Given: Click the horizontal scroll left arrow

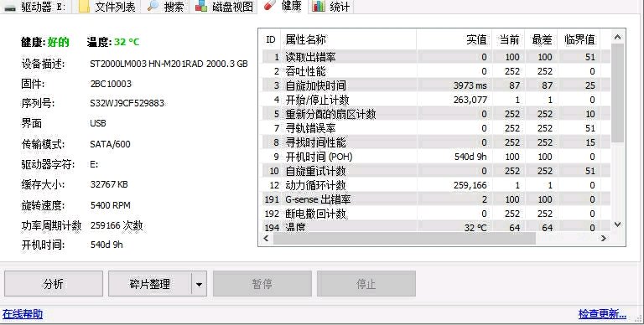Looking at the screenshot, I should tap(266, 239).
